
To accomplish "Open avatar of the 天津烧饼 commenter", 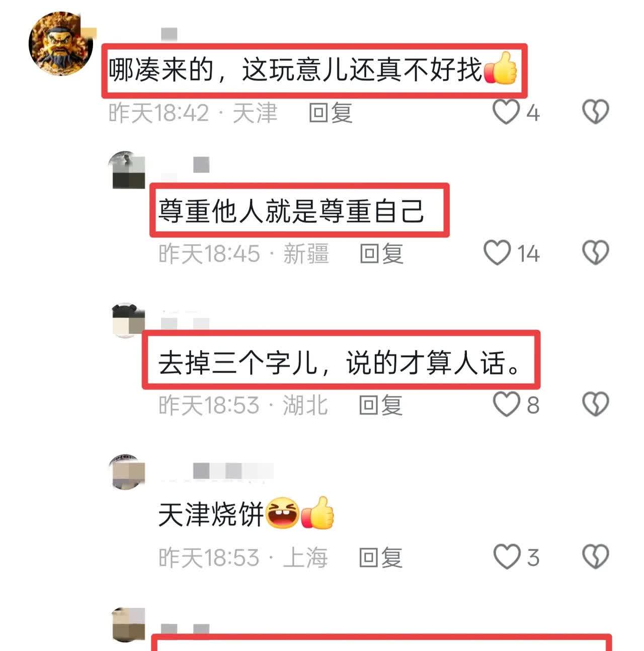I will (127, 472).
